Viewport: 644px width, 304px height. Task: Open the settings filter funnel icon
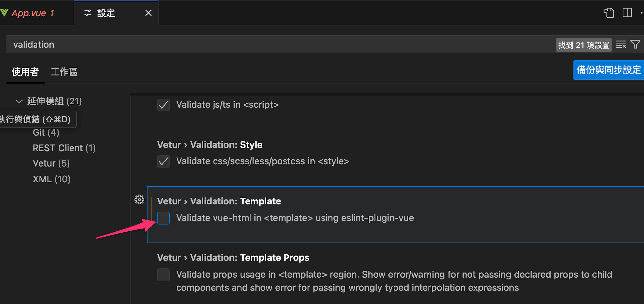point(635,45)
